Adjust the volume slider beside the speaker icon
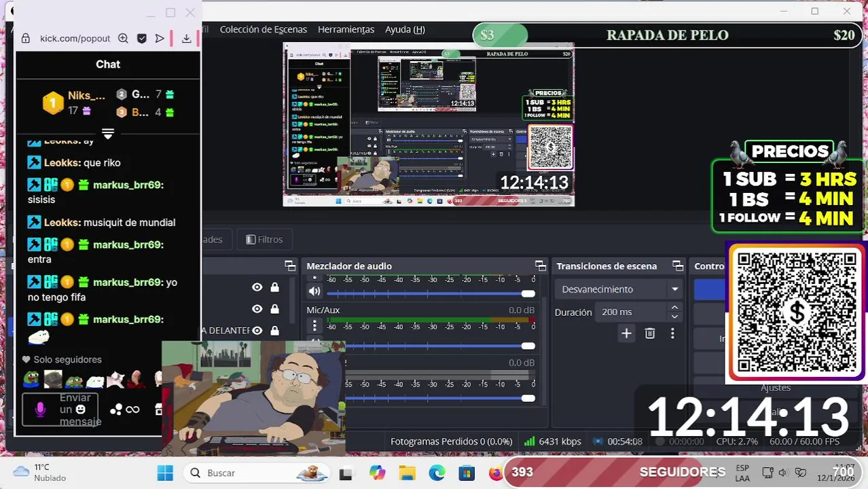The width and height of the screenshot is (868, 489). [x=431, y=293]
